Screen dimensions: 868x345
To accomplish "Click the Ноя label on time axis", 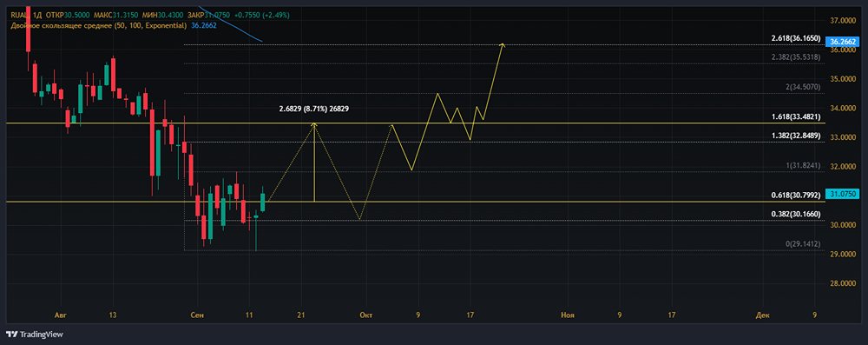I will pos(568,315).
